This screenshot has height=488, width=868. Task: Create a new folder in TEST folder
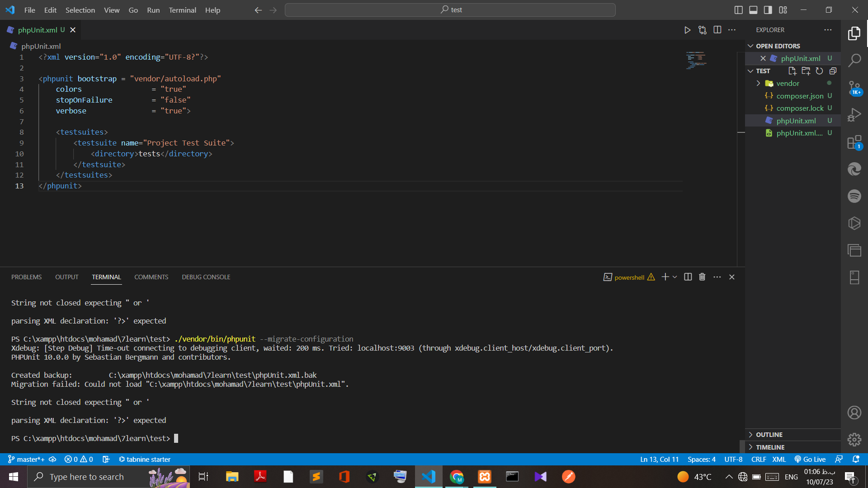(x=806, y=71)
